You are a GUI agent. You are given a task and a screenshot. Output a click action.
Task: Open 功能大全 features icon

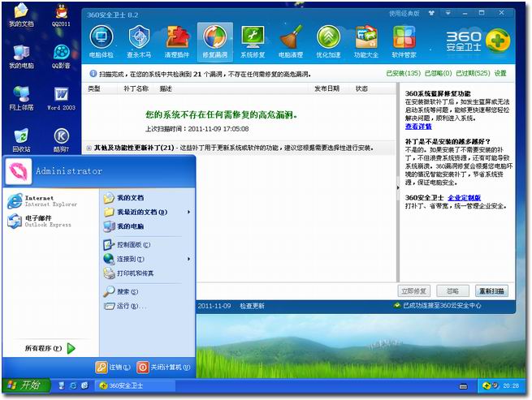pos(366,41)
